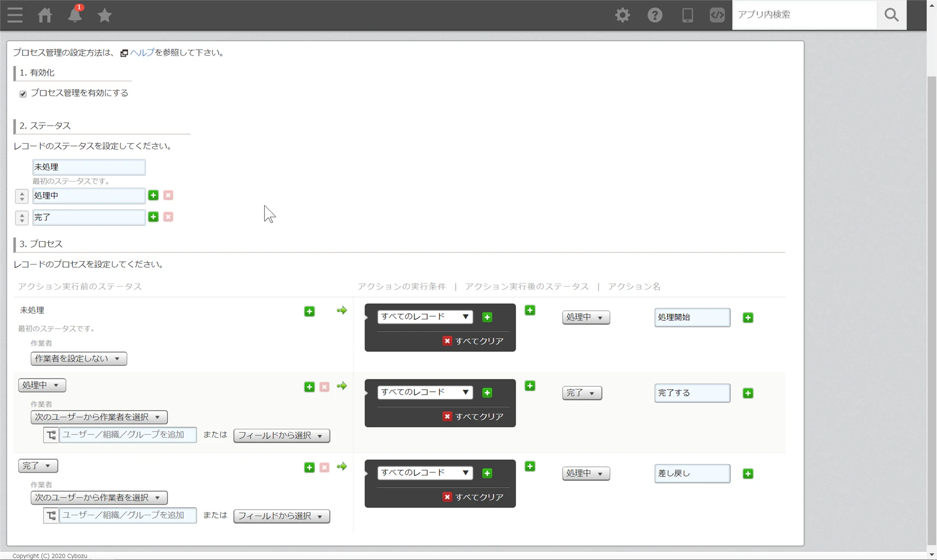Open 次のユーザーから作業者を選択 in 完了 row
937x560 pixels.
coord(99,497)
